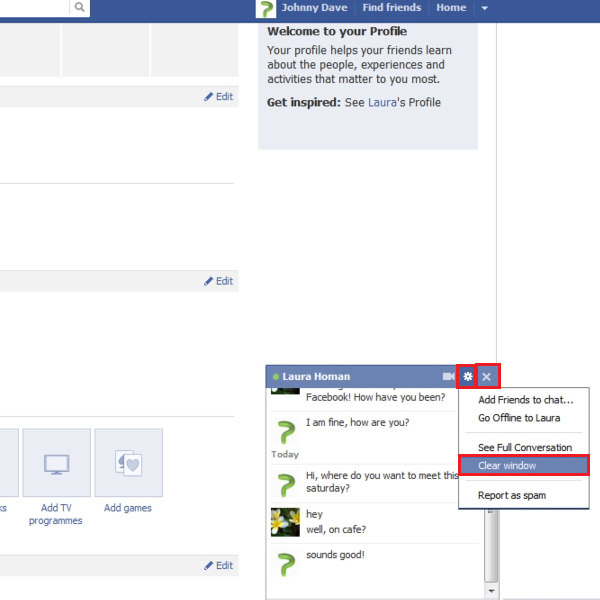The image size is (600, 600).
Task: Click the search magnifier icon
Action: point(79,7)
